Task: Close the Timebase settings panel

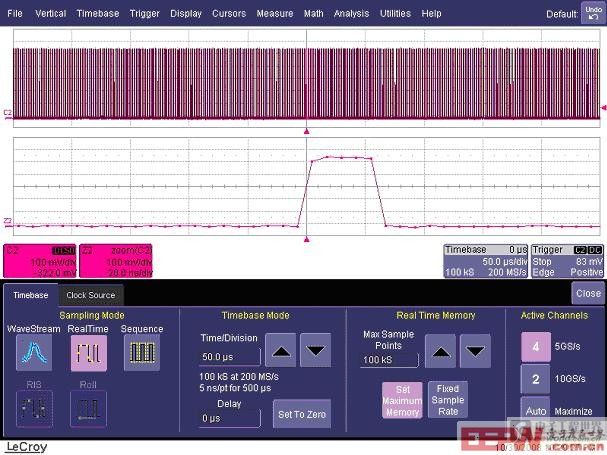Action: (587, 293)
